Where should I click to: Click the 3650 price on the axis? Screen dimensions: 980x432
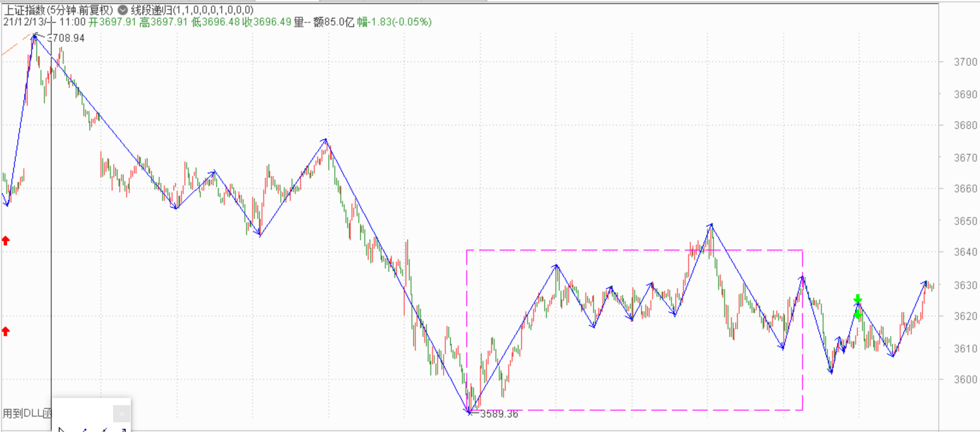click(965, 221)
